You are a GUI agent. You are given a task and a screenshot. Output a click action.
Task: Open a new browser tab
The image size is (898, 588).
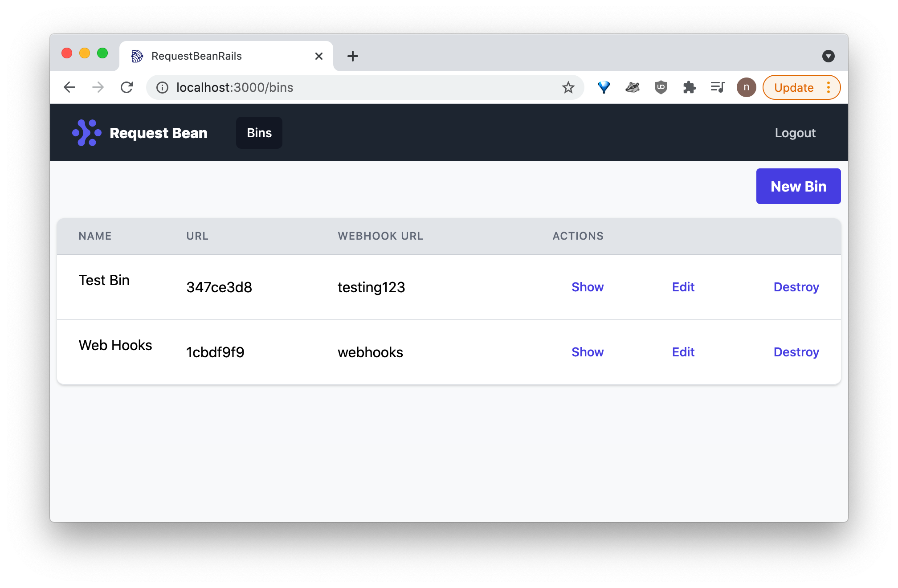point(352,56)
